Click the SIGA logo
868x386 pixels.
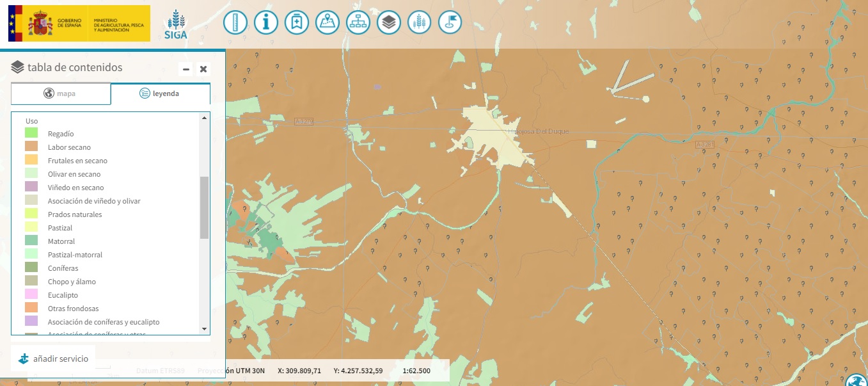[x=176, y=24]
